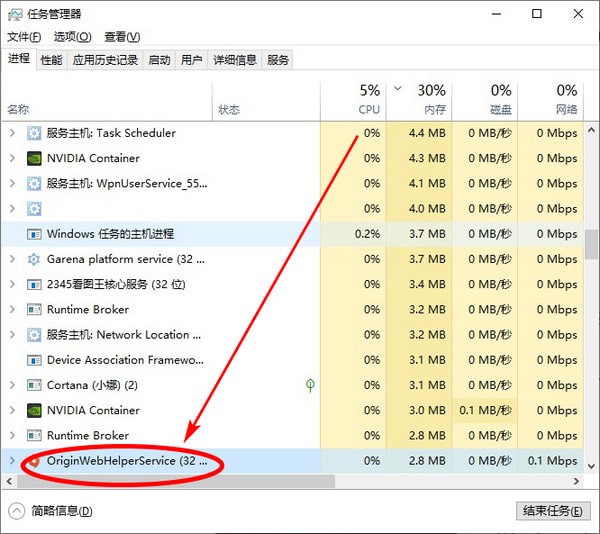
Task: Select the Windows 任务的主机进程 row
Action: coord(293,234)
